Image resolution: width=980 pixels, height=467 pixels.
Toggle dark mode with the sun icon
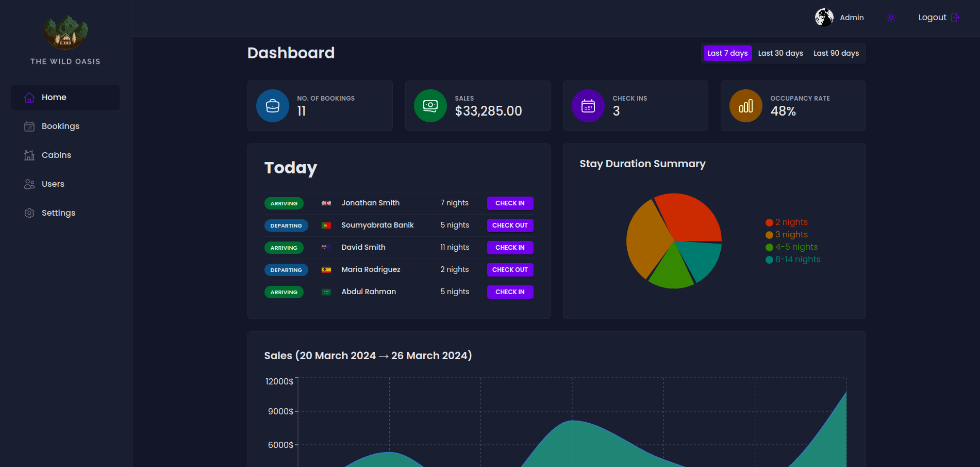point(891,18)
